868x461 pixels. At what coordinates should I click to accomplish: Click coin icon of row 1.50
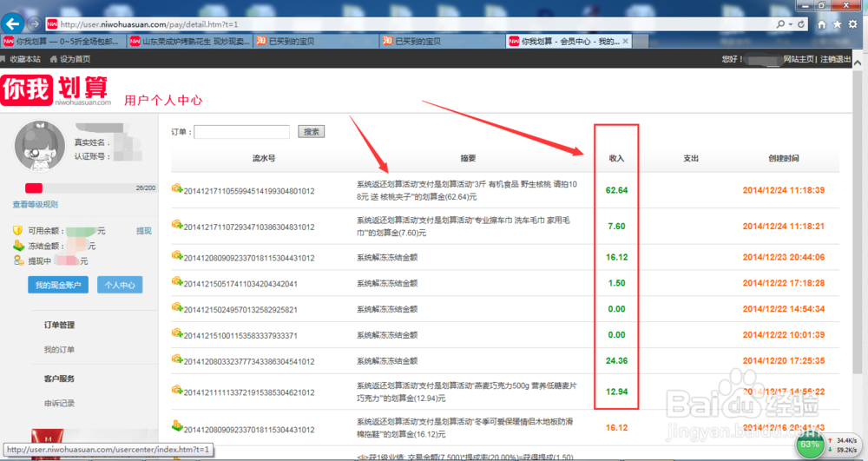(177, 281)
